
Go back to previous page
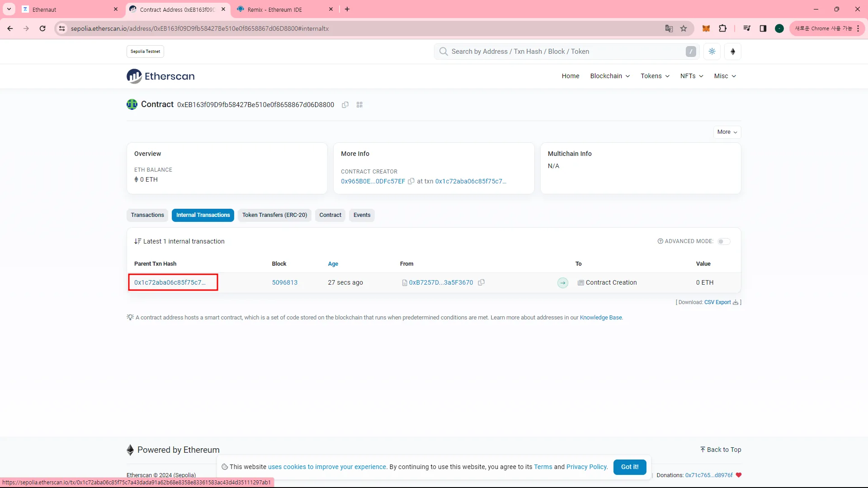pos(10,28)
